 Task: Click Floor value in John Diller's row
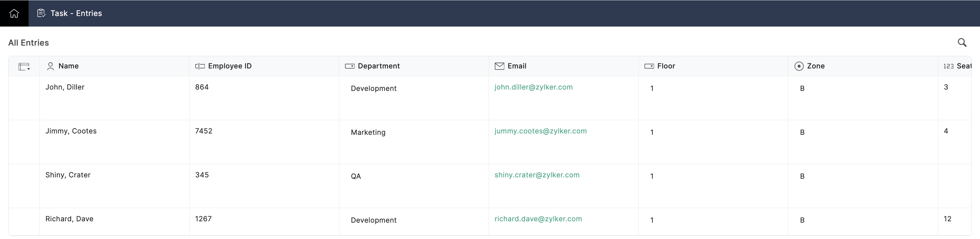tap(652, 89)
